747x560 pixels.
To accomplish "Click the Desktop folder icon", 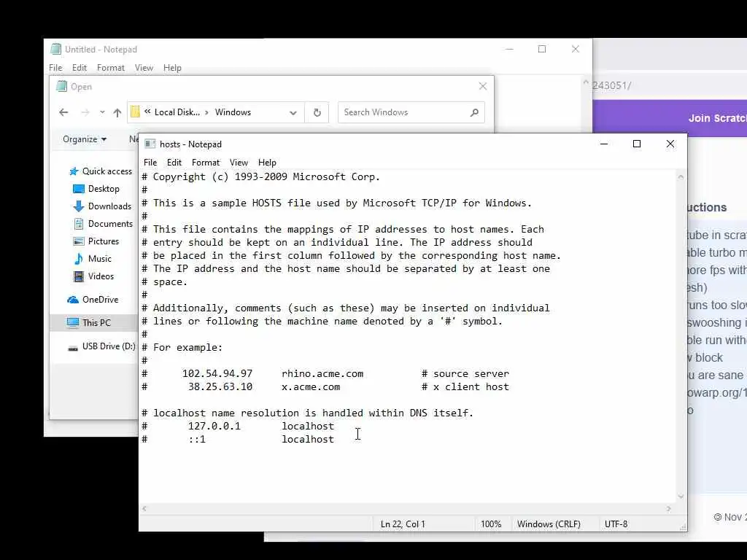I will pos(79,189).
